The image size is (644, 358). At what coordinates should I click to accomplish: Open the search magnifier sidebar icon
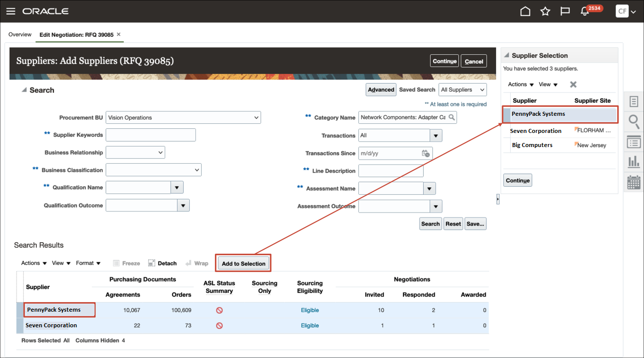pos(634,121)
